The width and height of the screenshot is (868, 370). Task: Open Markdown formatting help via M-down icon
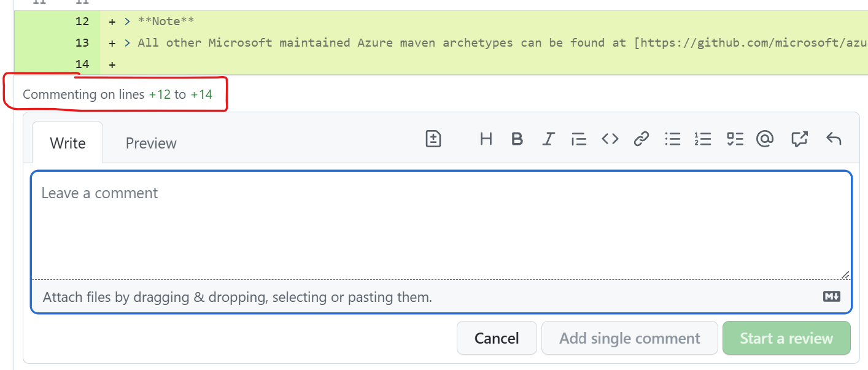click(x=831, y=296)
